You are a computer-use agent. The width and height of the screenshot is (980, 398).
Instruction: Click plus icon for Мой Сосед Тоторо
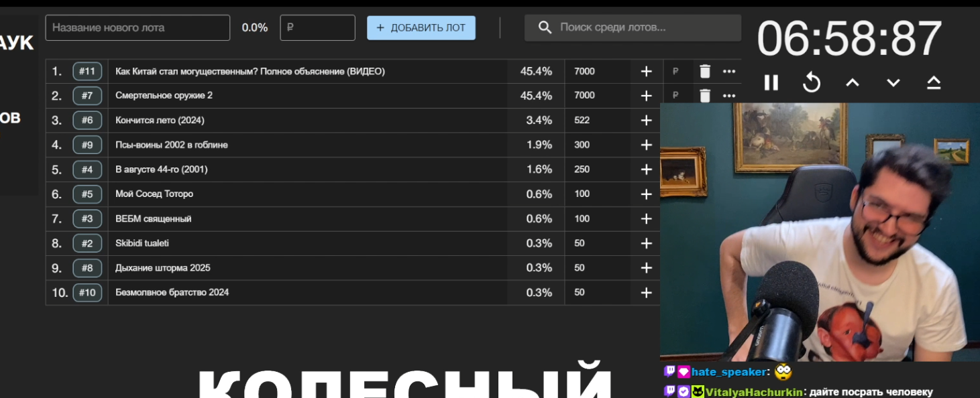646,194
